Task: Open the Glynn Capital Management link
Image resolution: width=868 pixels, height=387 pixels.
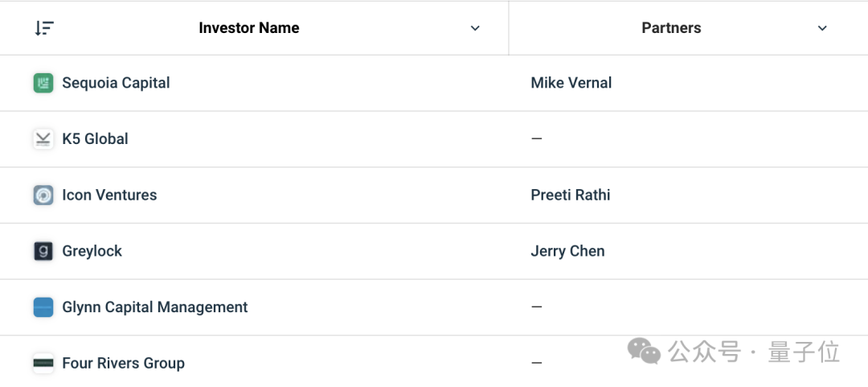Action: 155,307
